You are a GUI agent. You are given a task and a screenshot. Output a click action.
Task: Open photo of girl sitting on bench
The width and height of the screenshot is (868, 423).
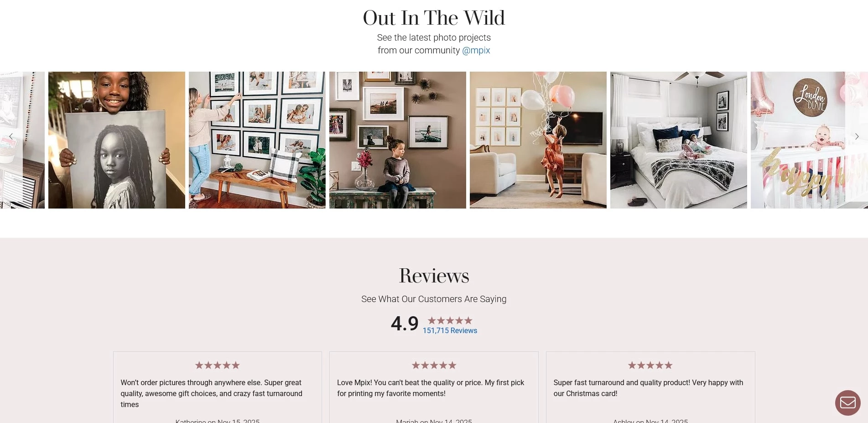tap(398, 140)
